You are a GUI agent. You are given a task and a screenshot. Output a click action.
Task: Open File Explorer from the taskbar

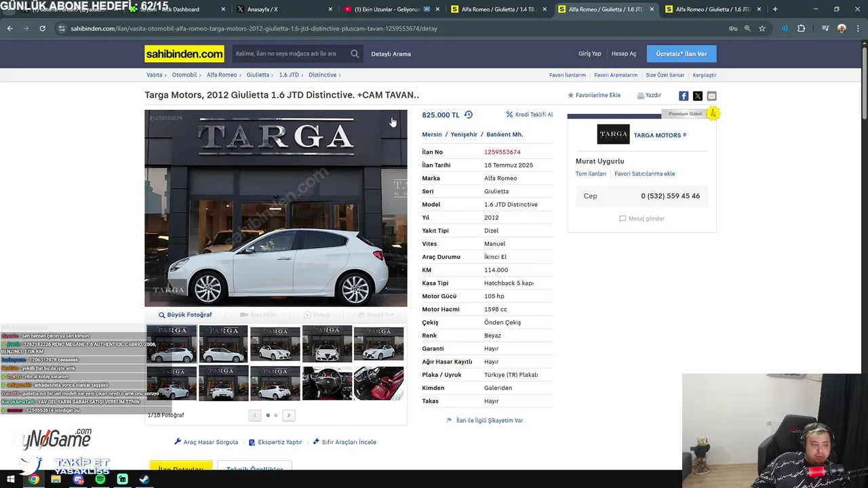point(56,479)
